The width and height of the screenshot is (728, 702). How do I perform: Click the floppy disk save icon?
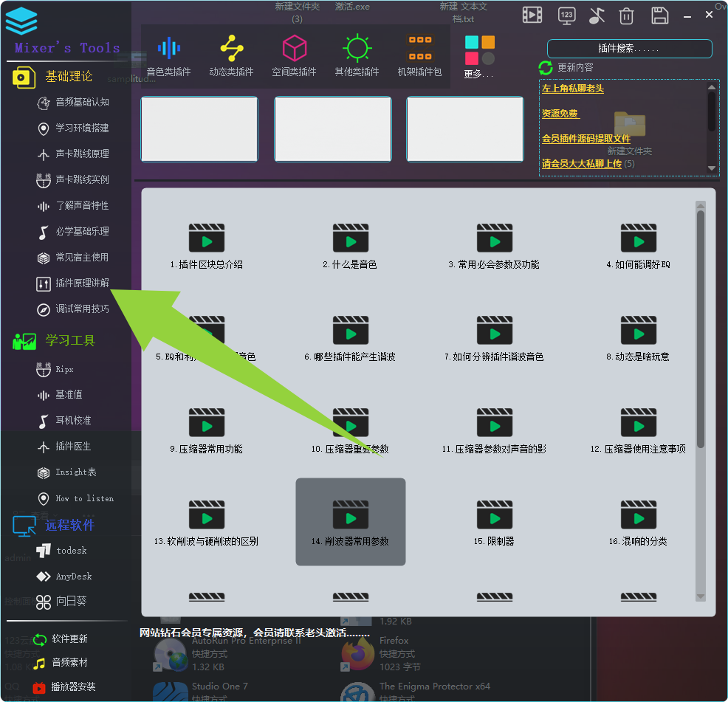[x=659, y=16]
